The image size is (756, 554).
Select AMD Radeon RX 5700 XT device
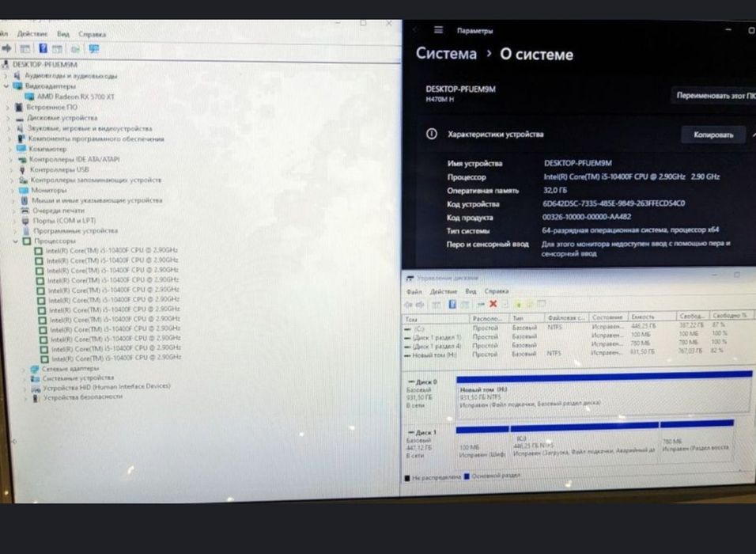point(71,97)
